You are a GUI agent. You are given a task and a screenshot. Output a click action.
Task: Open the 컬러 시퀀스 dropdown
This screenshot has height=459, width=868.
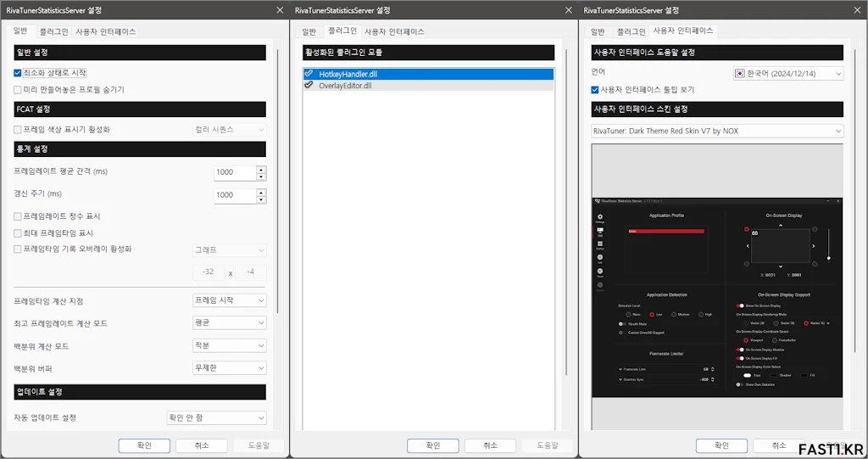tap(229, 130)
